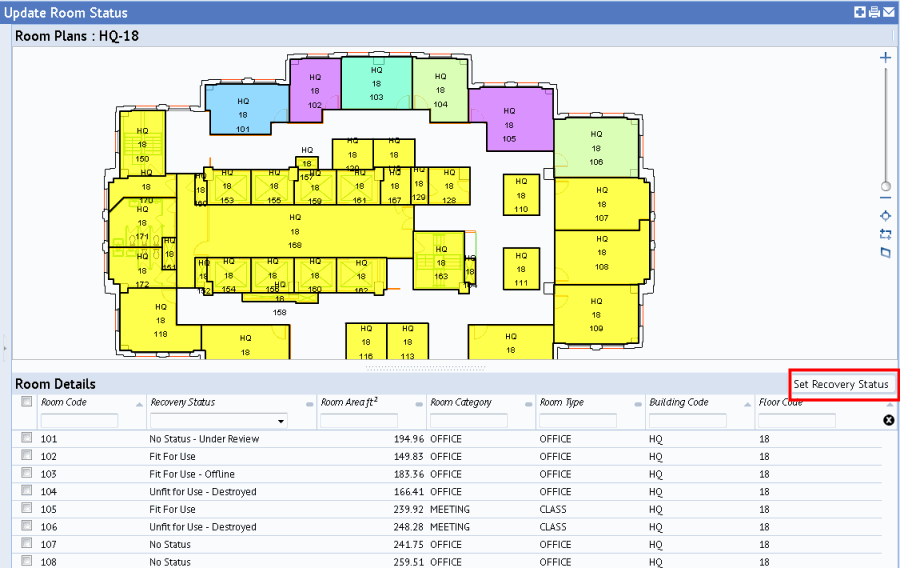Image resolution: width=900 pixels, height=568 pixels.
Task: Zoom in on the floor plan
Action: pyautogui.click(x=885, y=58)
